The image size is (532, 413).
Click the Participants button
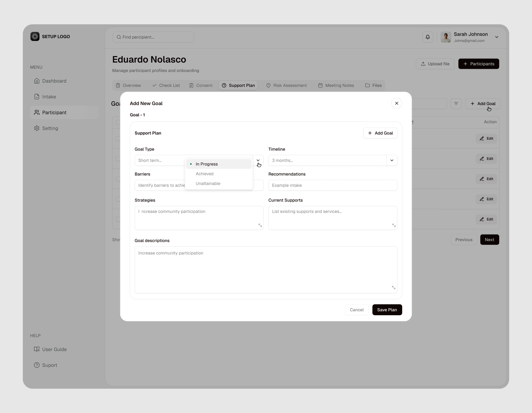point(478,64)
